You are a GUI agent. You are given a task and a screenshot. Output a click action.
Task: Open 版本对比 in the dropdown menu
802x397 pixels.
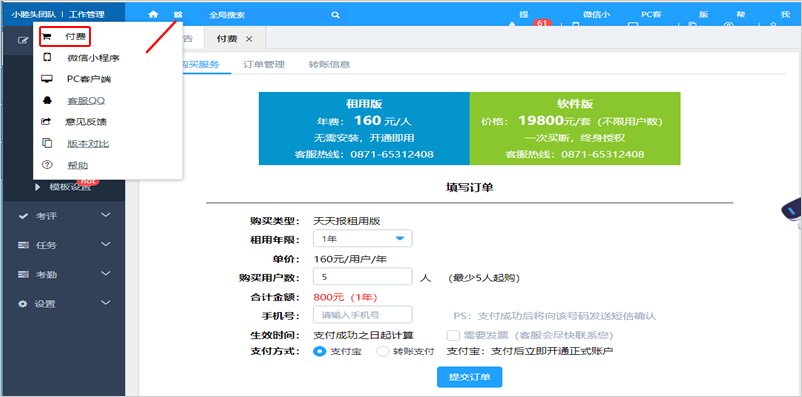(88, 143)
